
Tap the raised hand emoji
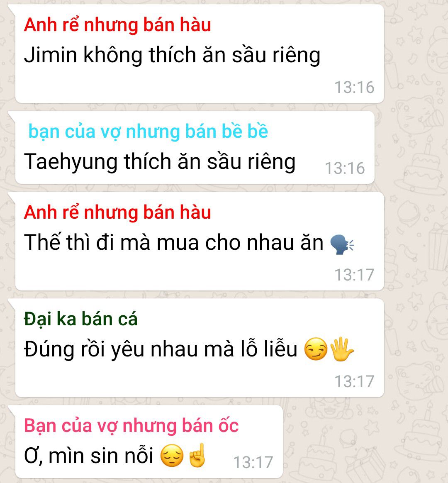tap(342, 349)
